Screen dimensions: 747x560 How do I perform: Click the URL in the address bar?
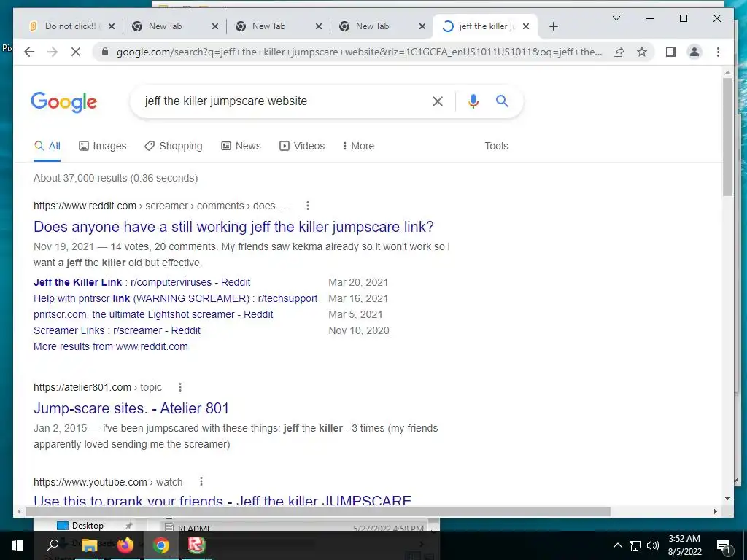359,52
